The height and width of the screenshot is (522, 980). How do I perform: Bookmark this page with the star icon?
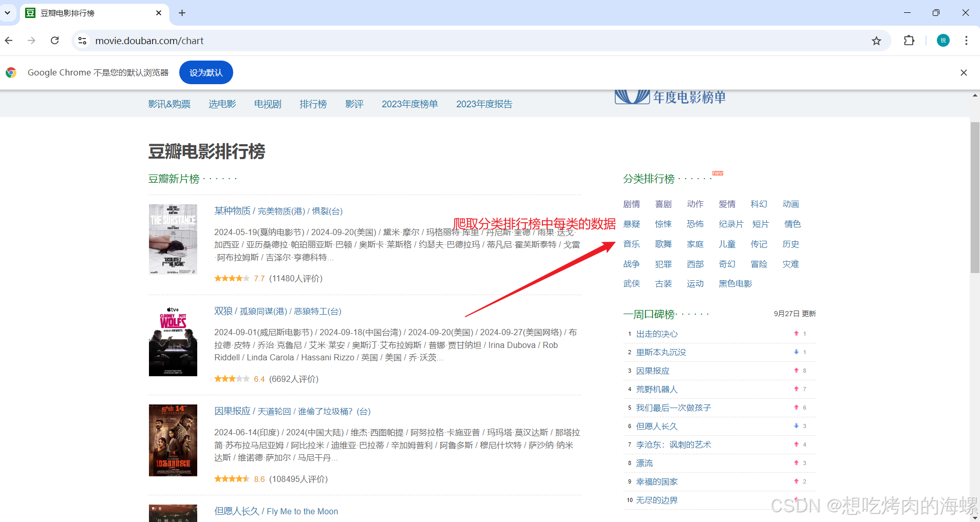(x=876, y=41)
